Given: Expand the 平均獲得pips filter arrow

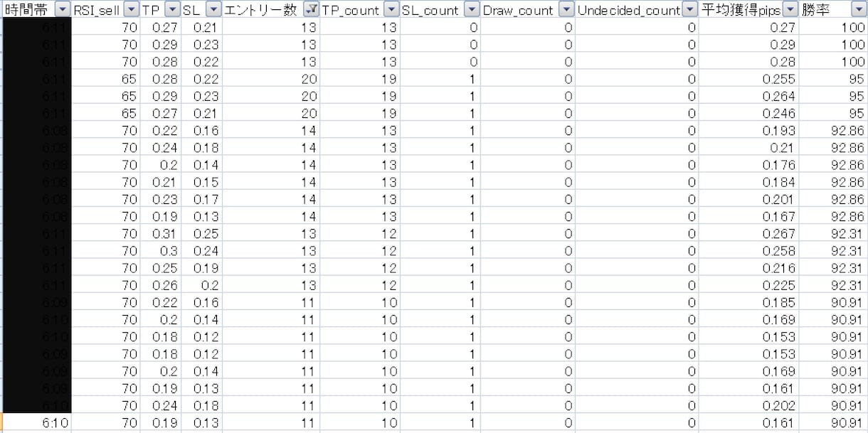Looking at the screenshot, I should click(790, 9).
